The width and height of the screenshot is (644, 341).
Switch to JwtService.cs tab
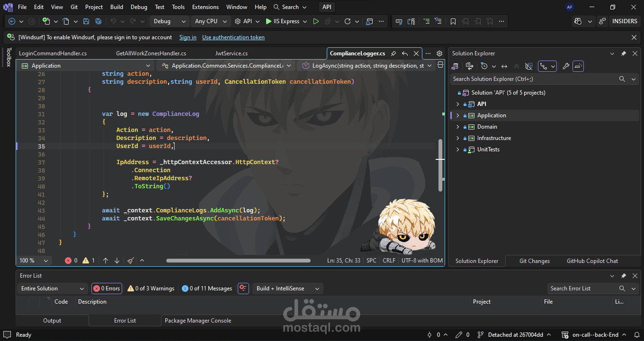(x=232, y=53)
